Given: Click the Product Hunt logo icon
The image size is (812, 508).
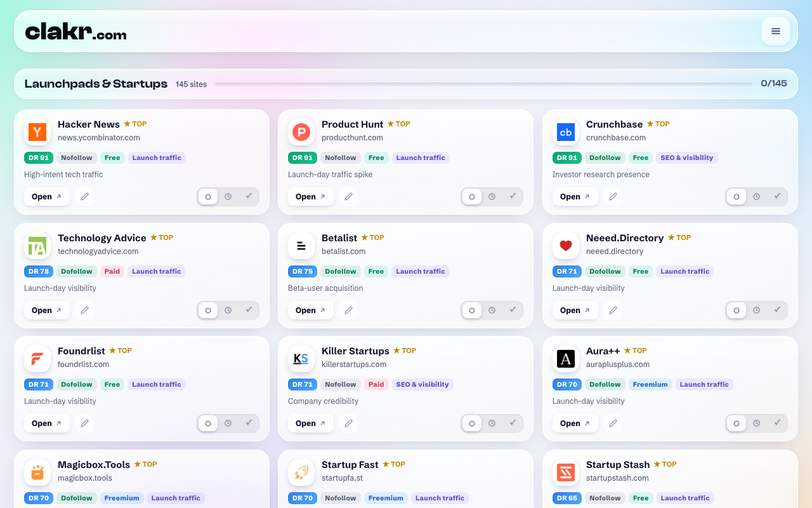Looking at the screenshot, I should click(301, 132).
